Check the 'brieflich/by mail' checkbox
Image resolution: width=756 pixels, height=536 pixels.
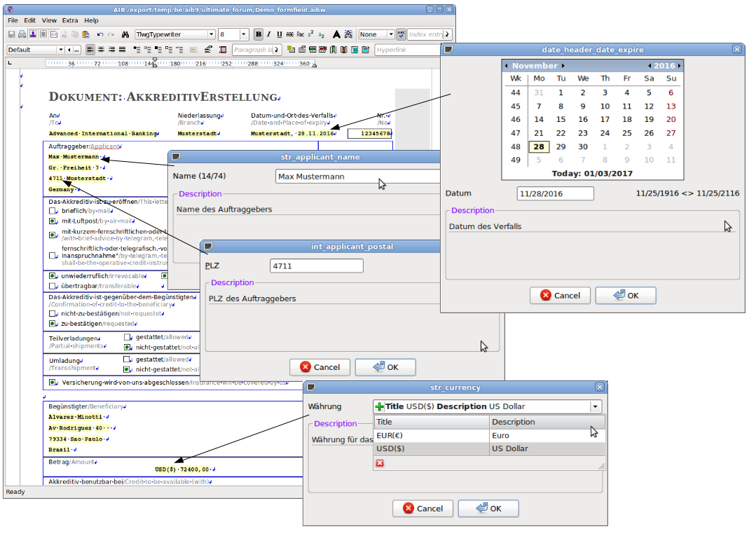pyautogui.click(x=53, y=210)
